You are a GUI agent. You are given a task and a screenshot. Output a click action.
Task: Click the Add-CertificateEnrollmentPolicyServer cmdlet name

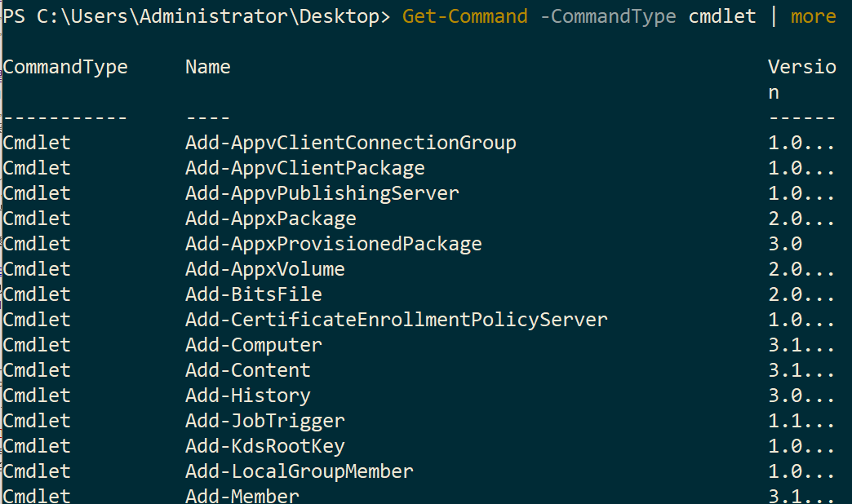pos(396,320)
